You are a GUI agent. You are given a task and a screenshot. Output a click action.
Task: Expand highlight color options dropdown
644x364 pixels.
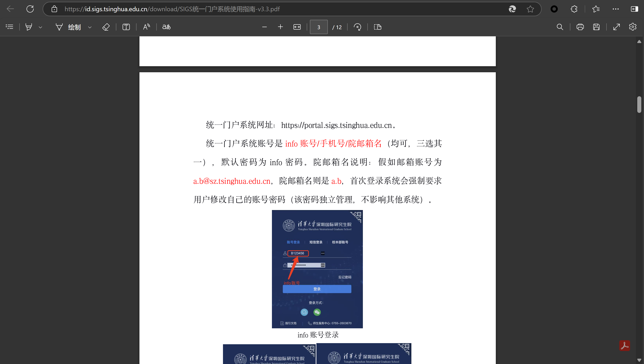point(40,27)
